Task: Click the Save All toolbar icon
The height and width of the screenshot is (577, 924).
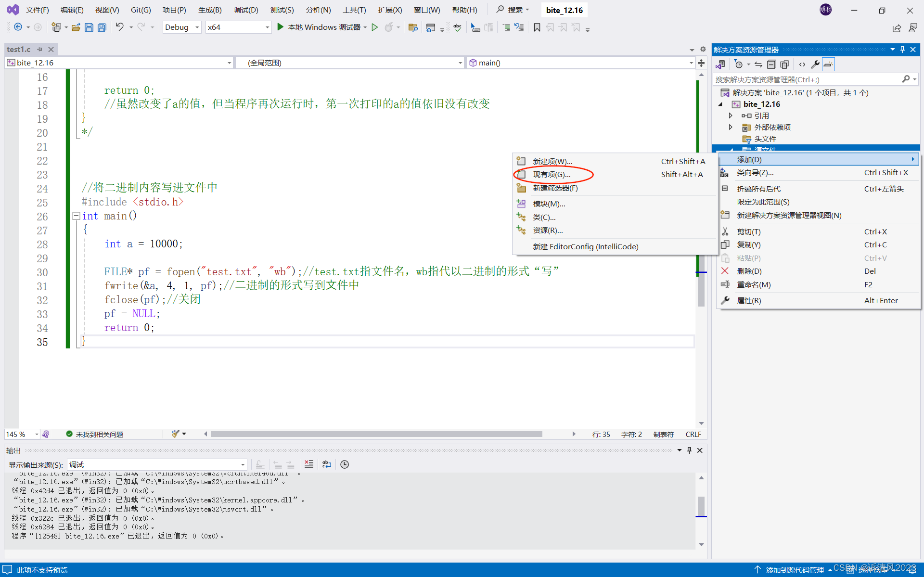Action: (102, 27)
